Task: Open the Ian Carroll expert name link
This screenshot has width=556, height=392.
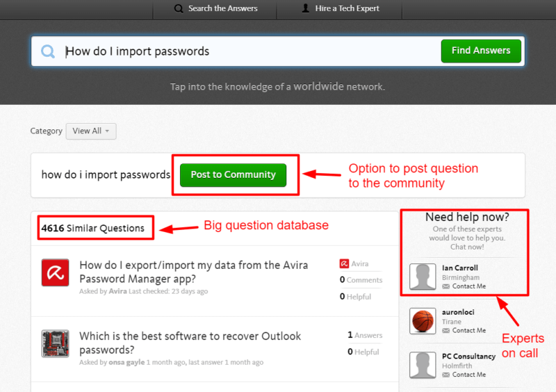Action: (x=460, y=268)
